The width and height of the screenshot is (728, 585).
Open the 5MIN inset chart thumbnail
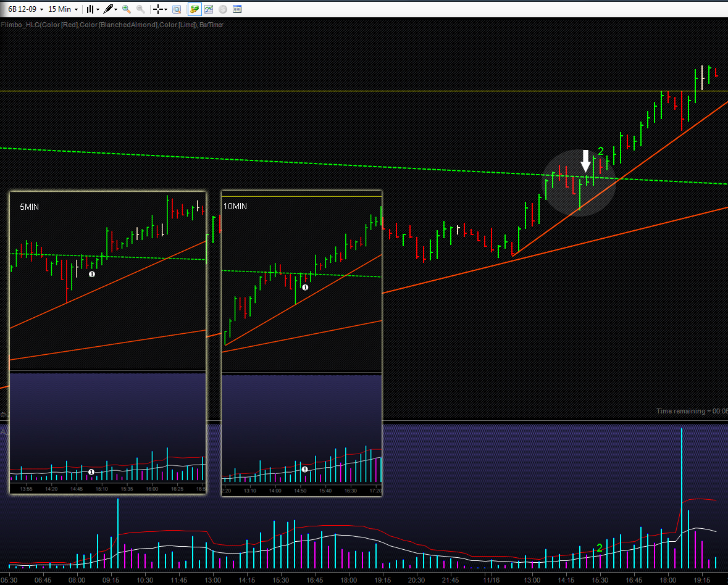(107, 342)
